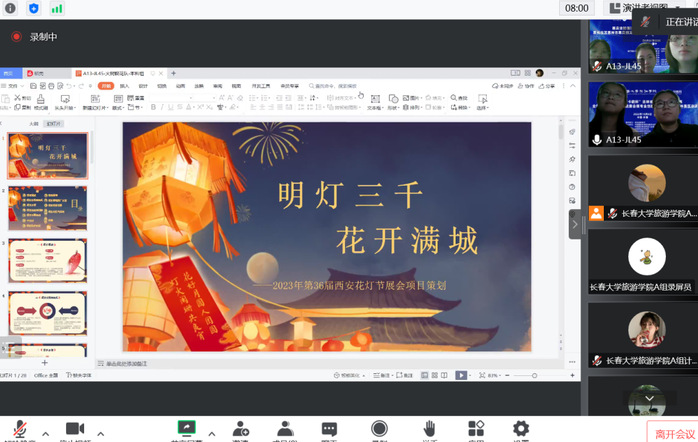This screenshot has width=698, height=442.
Task: Open meeting settings gear icon
Action: pos(520,429)
